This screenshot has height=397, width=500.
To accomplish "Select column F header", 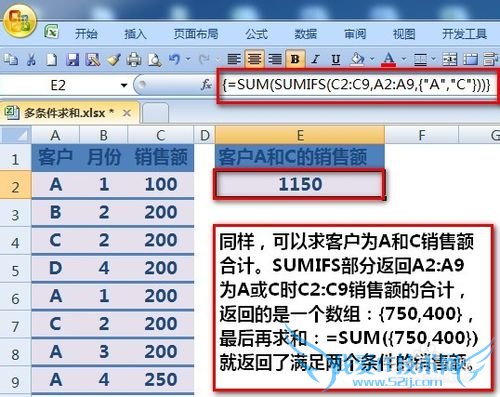I will (x=422, y=135).
